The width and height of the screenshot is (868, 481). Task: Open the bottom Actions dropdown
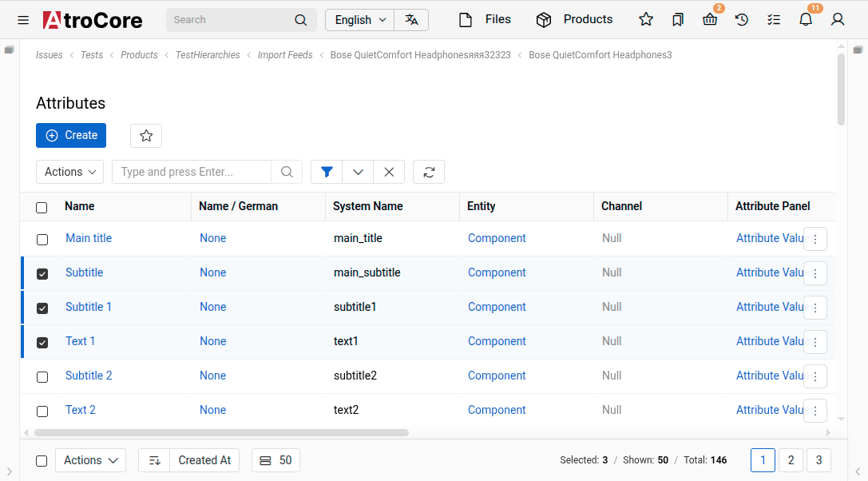click(x=91, y=460)
